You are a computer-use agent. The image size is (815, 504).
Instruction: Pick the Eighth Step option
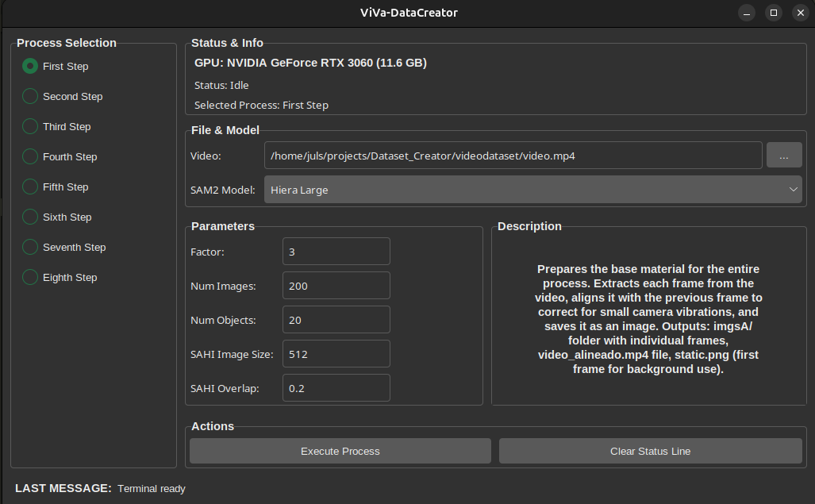coord(29,277)
